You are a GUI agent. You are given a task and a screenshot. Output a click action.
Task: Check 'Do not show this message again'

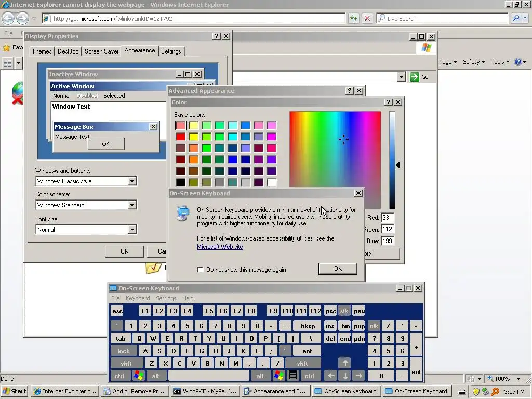[200, 270]
